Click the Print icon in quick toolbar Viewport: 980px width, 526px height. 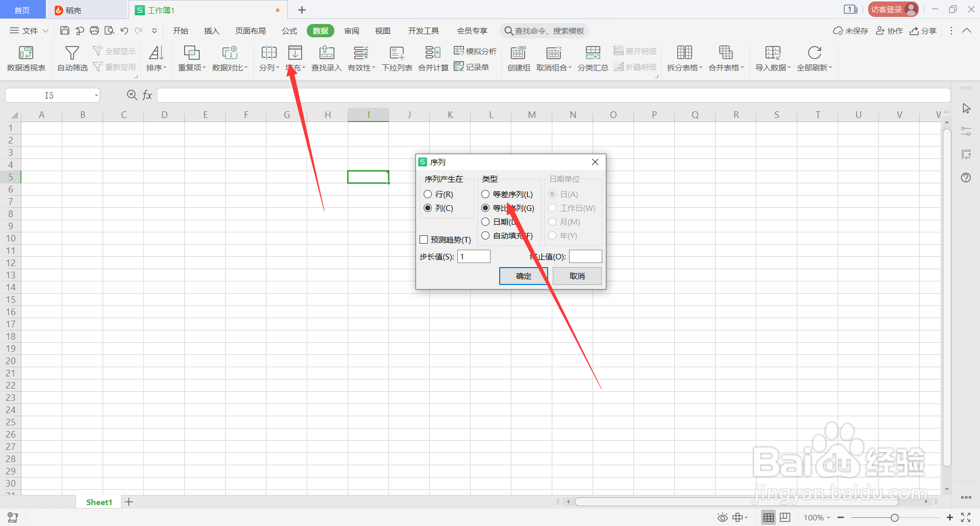click(94, 31)
